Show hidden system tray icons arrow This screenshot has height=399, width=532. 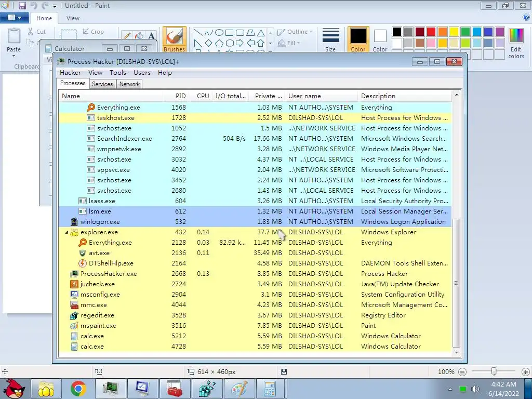point(450,389)
